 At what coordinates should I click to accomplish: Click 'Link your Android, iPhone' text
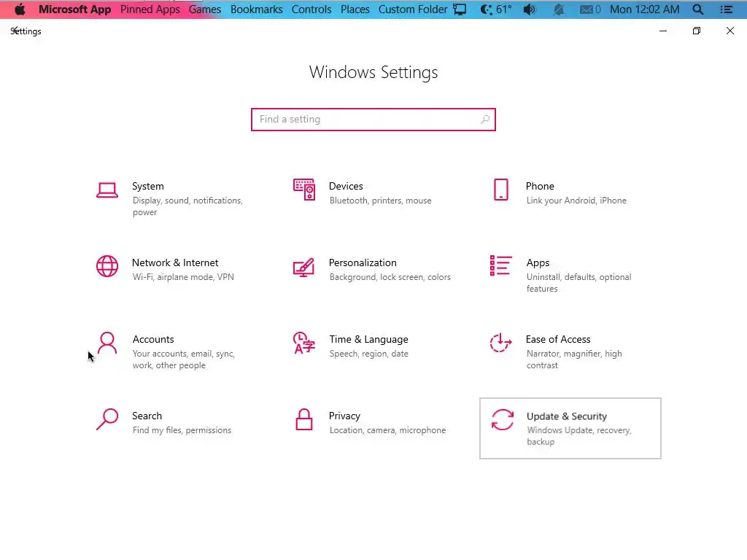576,201
